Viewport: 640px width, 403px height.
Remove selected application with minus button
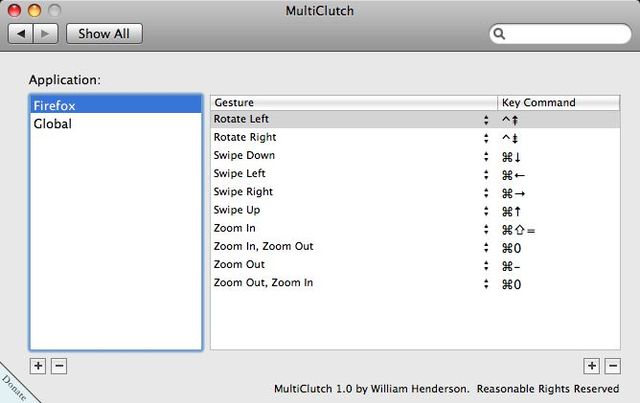pos(59,366)
